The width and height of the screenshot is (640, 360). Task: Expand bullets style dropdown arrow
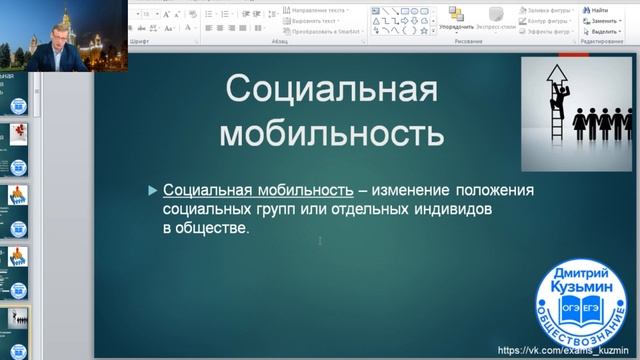(216, 15)
